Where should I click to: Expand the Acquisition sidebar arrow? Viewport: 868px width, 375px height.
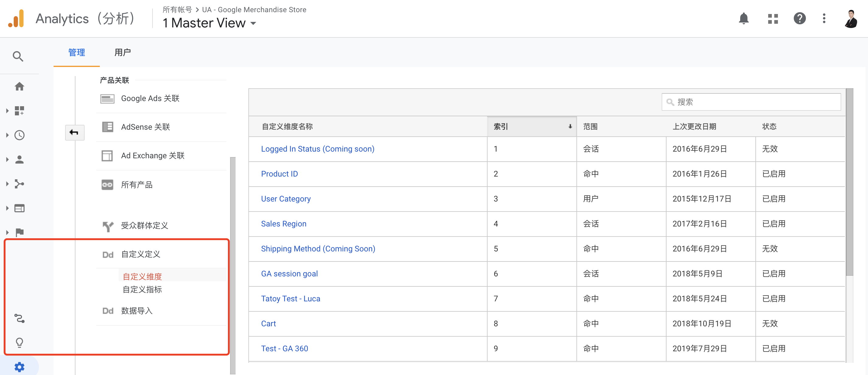pos(7,184)
